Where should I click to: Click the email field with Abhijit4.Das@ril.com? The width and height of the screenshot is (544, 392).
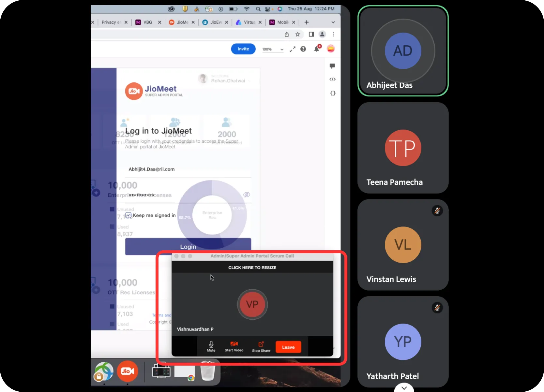click(188, 169)
